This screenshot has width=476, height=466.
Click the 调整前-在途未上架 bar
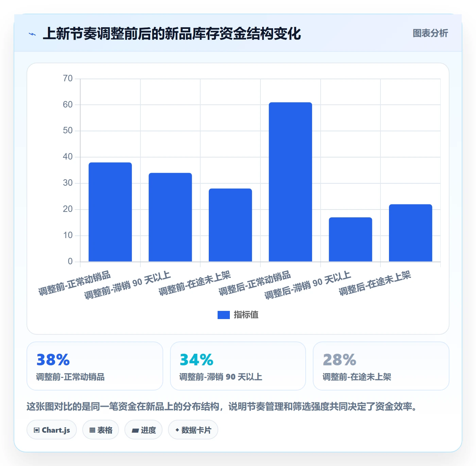[x=230, y=225]
